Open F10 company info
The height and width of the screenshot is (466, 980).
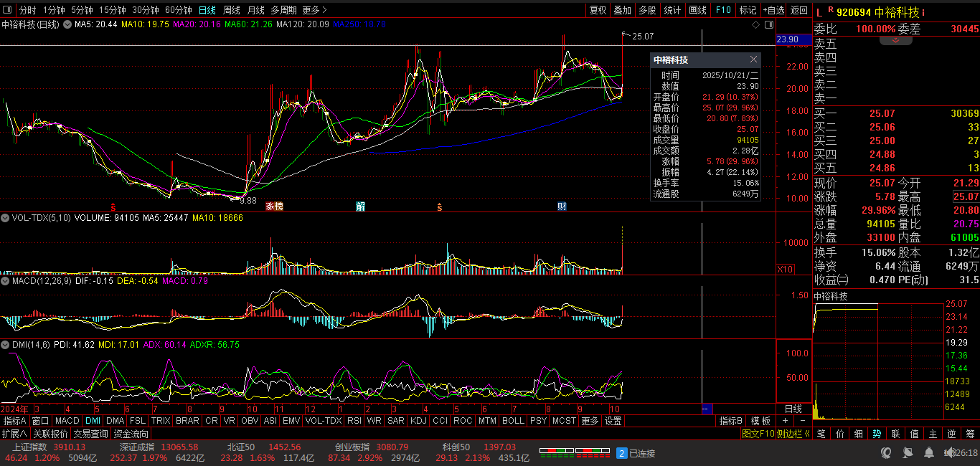(x=723, y=10)
